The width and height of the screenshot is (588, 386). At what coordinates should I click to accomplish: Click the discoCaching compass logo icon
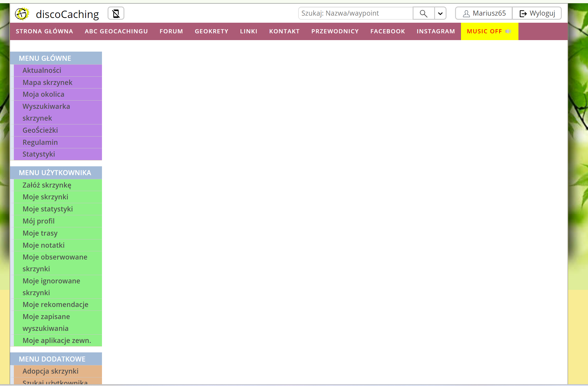click(x=22, y=14)
